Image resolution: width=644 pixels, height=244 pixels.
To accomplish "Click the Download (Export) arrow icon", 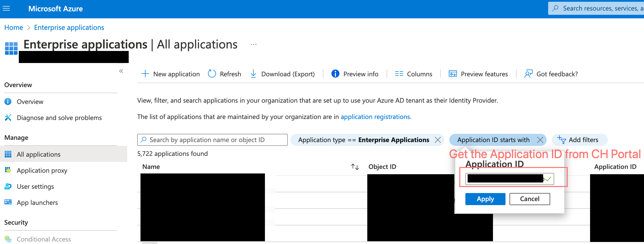I will (x=253, y=74).
